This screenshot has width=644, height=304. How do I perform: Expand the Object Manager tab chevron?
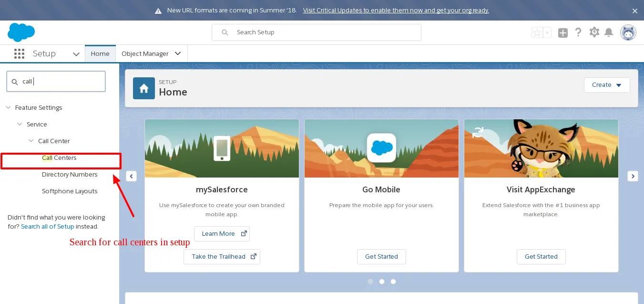click(178, 53)
